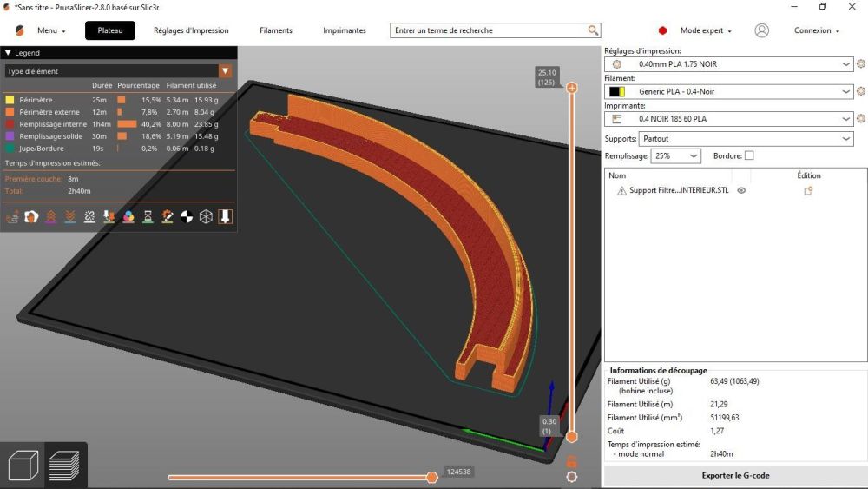Switch to 3D editor view cube icon
Viewport: 868px width, 489px height.
coord(23,464)
